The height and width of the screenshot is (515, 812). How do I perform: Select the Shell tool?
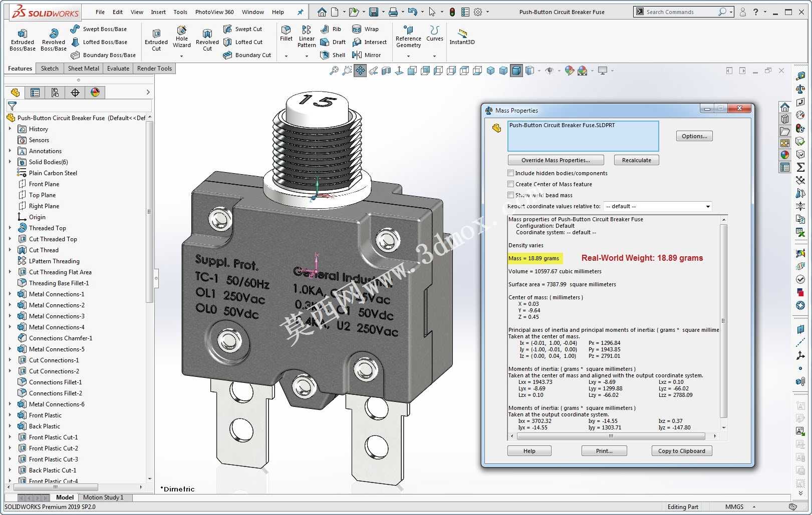click(x=333, y=55)
